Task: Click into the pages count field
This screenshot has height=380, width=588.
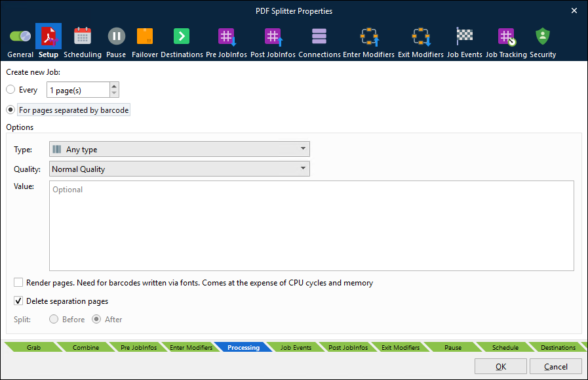Action: 79,90
